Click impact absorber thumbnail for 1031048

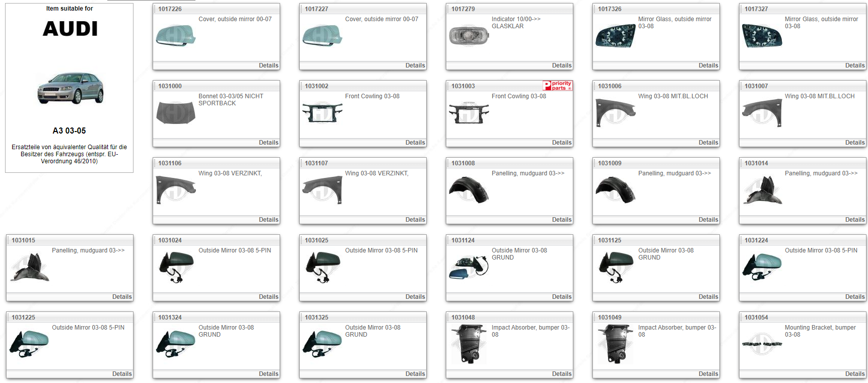pos(469,344)
